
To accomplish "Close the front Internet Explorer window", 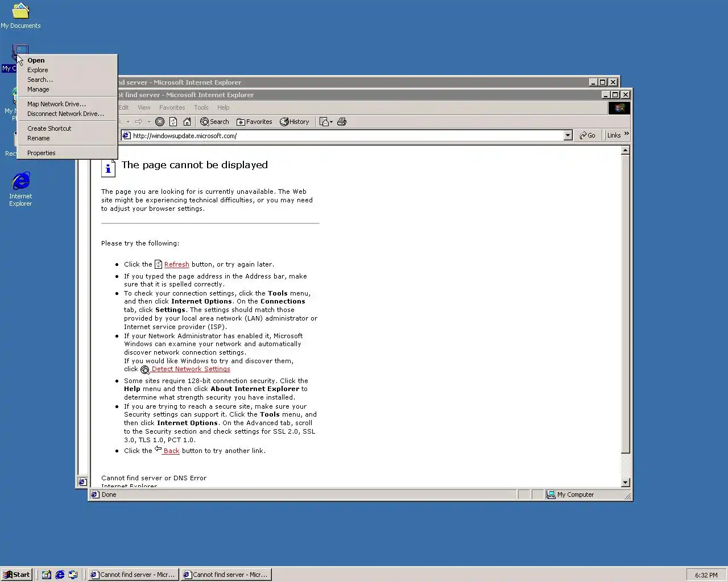I will (626, 95).
